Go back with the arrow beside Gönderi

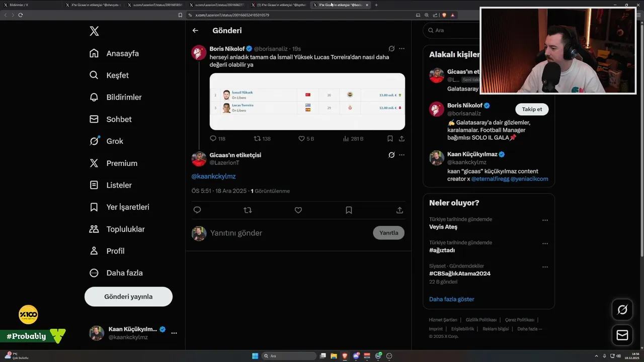195,31
